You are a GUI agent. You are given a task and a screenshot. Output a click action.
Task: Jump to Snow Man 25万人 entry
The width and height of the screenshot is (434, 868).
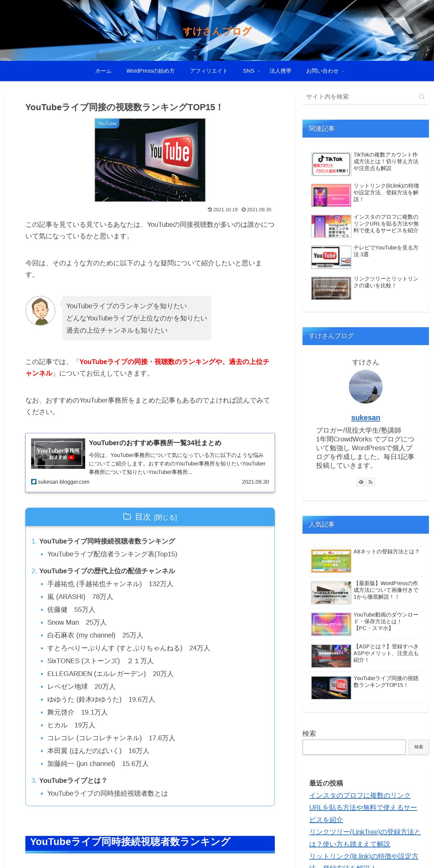pos(77,622)
